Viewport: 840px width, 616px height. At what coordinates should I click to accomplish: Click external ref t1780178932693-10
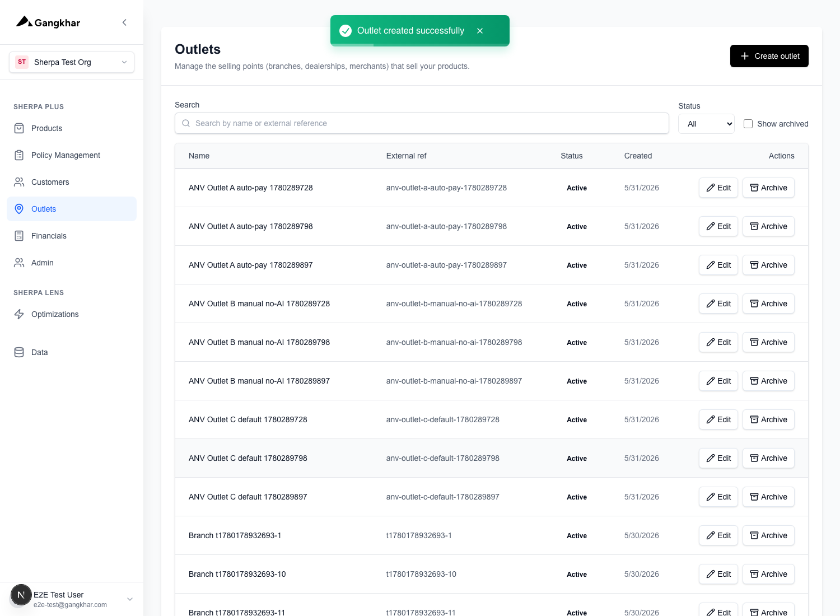tap(421, 574)
